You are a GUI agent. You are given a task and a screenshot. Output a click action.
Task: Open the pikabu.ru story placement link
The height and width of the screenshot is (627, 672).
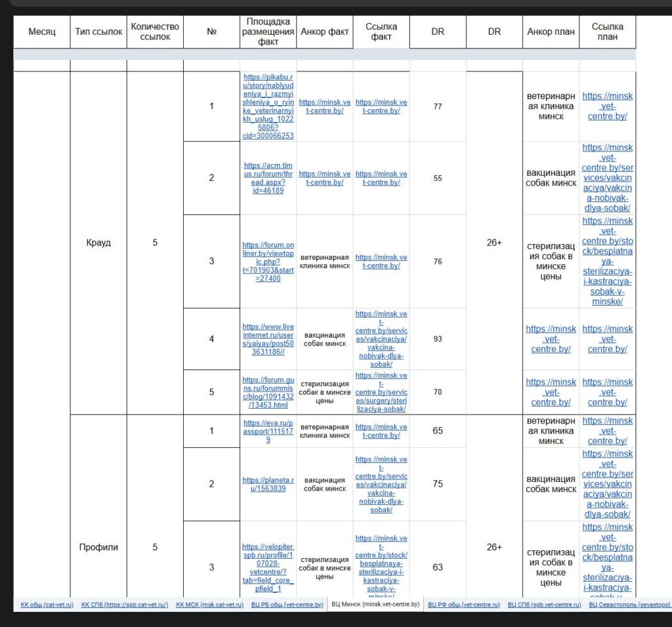tap(268, 106)
